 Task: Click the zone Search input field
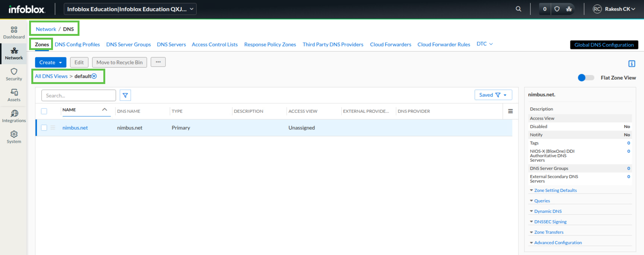[x=79, y=95]
